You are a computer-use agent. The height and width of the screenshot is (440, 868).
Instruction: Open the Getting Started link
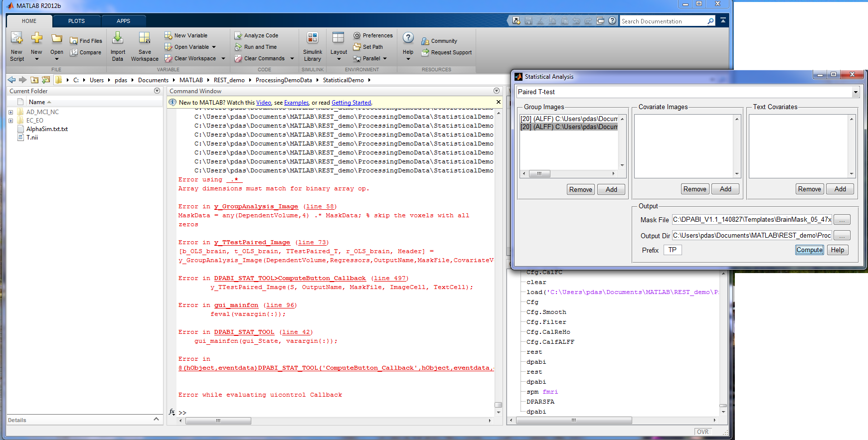coord(351,103)
